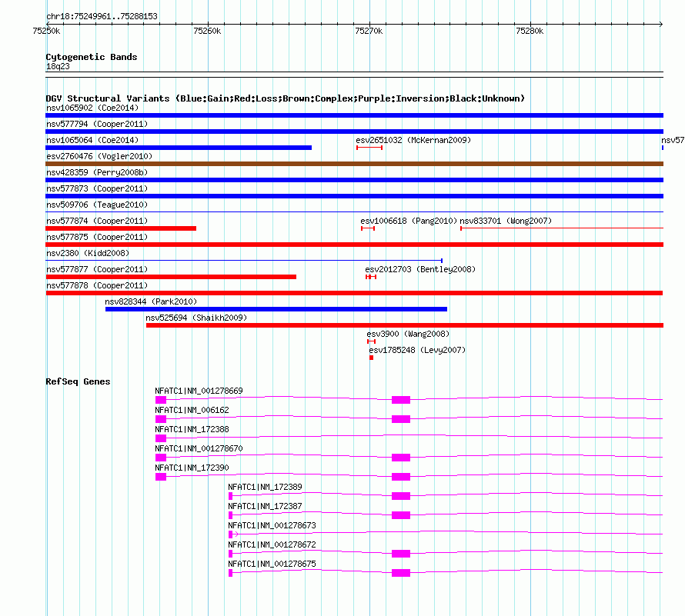Click the red nsv577874 loss bar
685x616 pixels.
pos(121,228)
